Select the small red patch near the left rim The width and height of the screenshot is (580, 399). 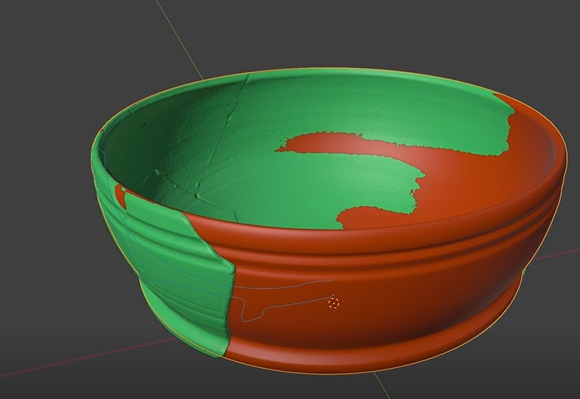(x=120, y=192)
